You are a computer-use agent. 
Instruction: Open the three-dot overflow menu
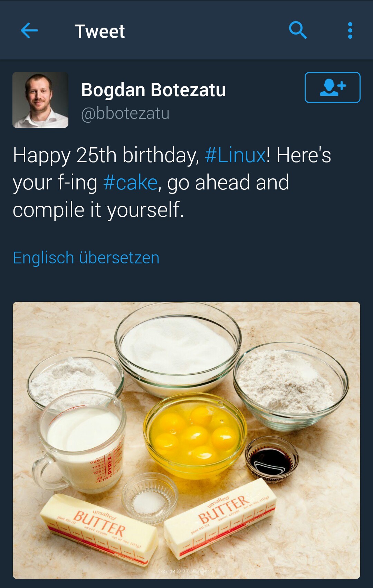point(350,30)
